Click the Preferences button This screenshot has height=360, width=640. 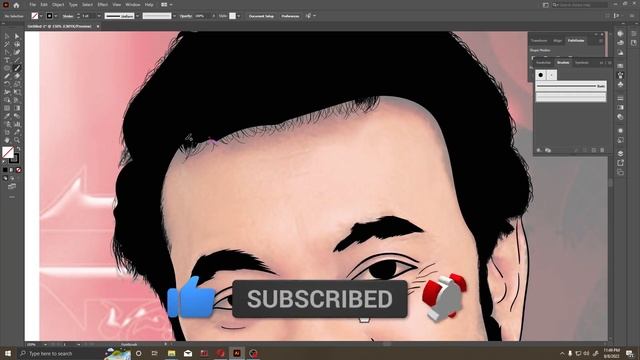pos(290,16)
